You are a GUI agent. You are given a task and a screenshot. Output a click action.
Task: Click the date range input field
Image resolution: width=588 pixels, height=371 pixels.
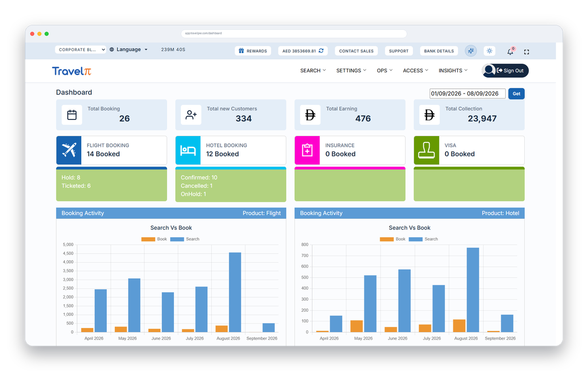coord(467,93)
